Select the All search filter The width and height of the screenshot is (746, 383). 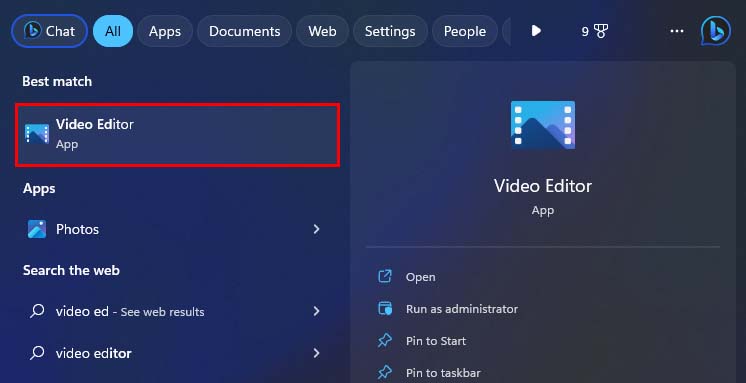113,31
